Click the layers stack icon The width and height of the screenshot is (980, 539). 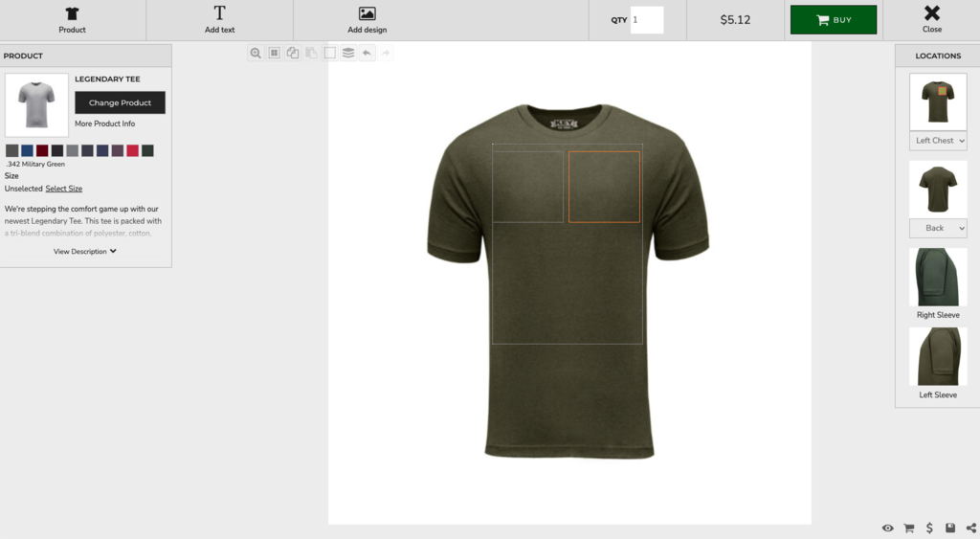[348, 54]
